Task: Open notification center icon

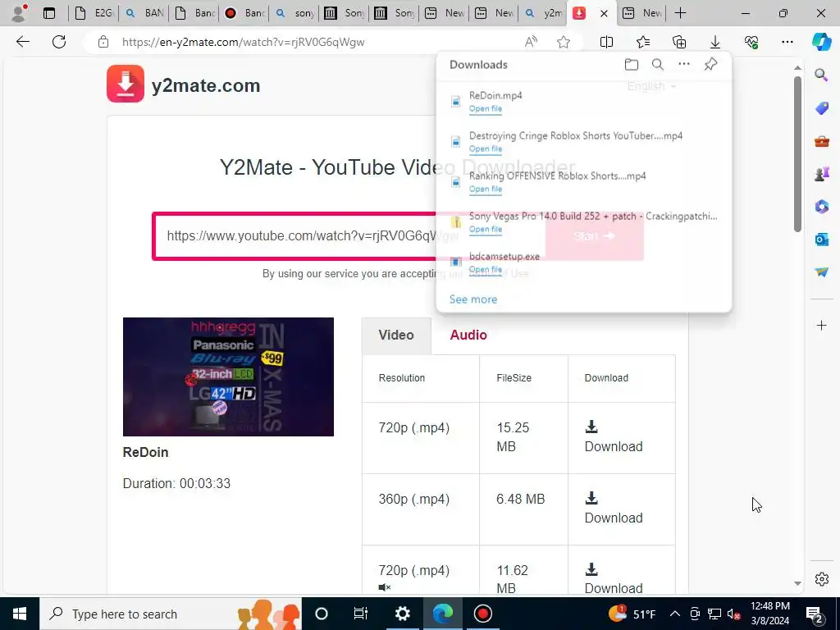Action: tap(815, 614)
